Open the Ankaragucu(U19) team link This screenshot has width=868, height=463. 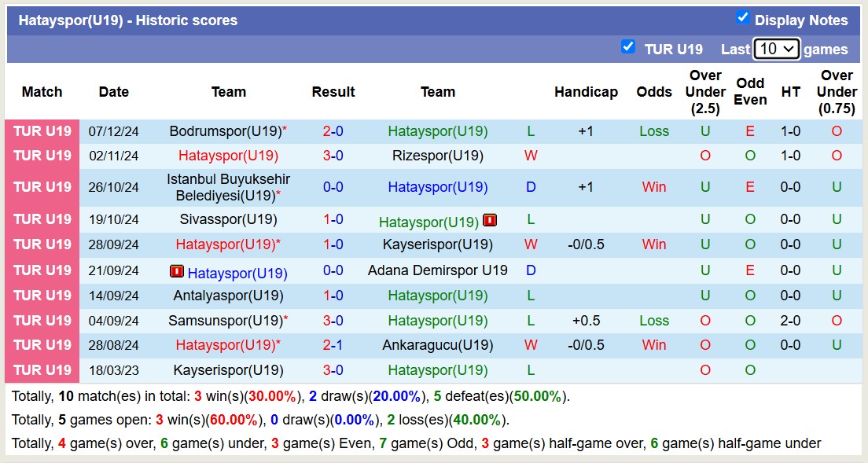click(x=437, y=344)
